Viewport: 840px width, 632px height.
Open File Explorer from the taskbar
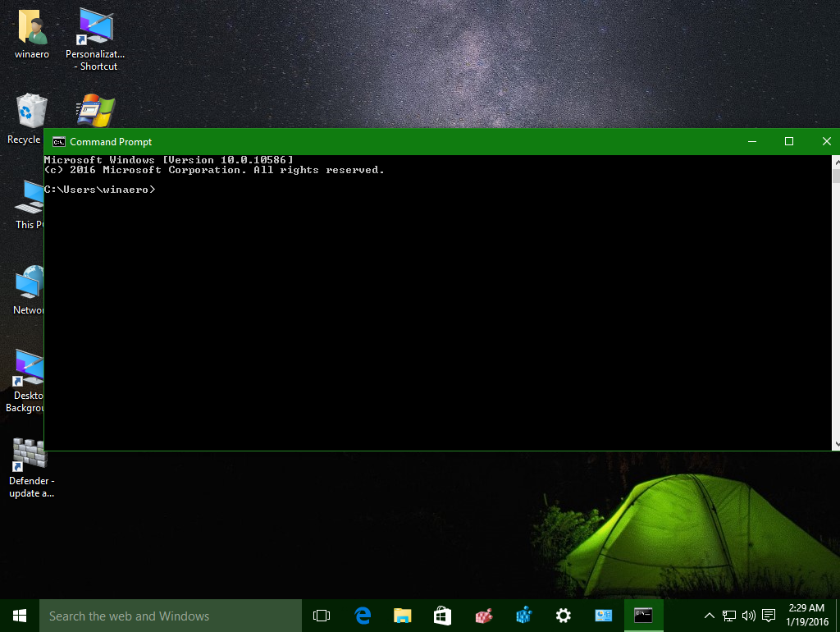[402, 616]
